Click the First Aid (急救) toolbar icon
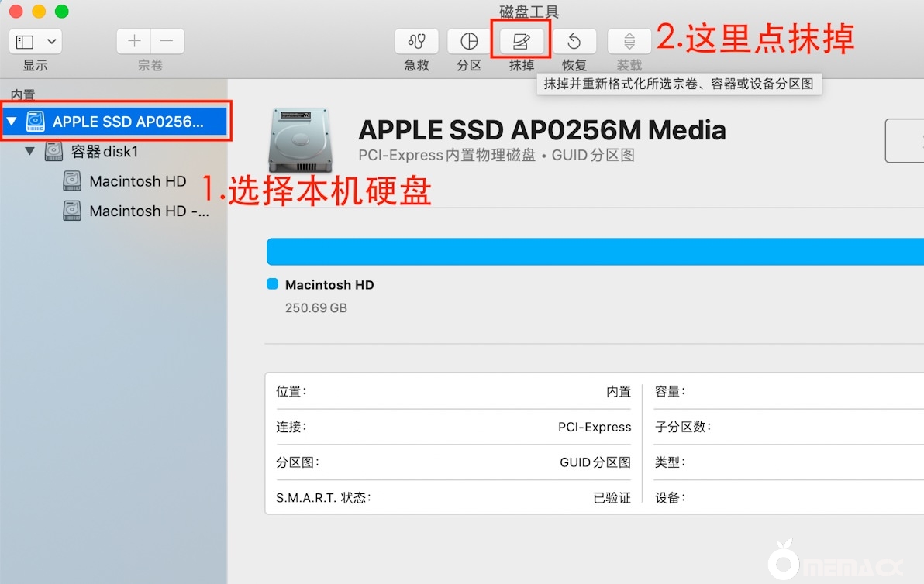The image size is (924, 584). point(416,42)
